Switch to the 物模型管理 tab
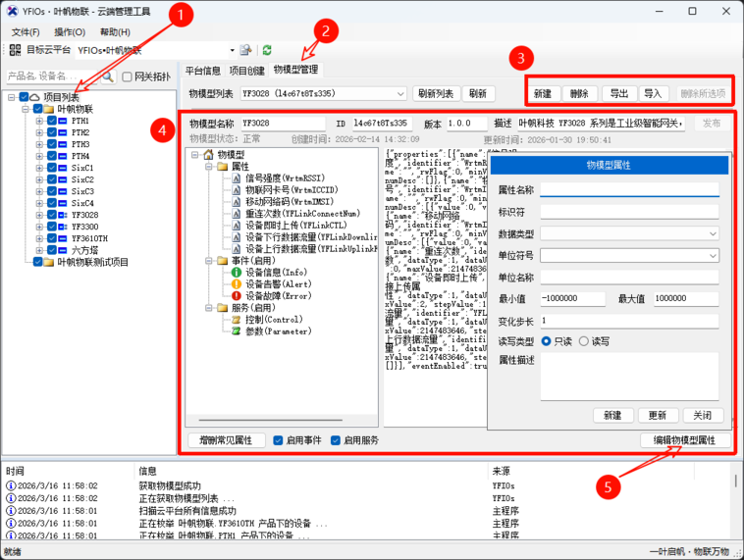Image resolution: width=744 pixels, height=560 pixels. pyautogui.click(x=295, y=70)
